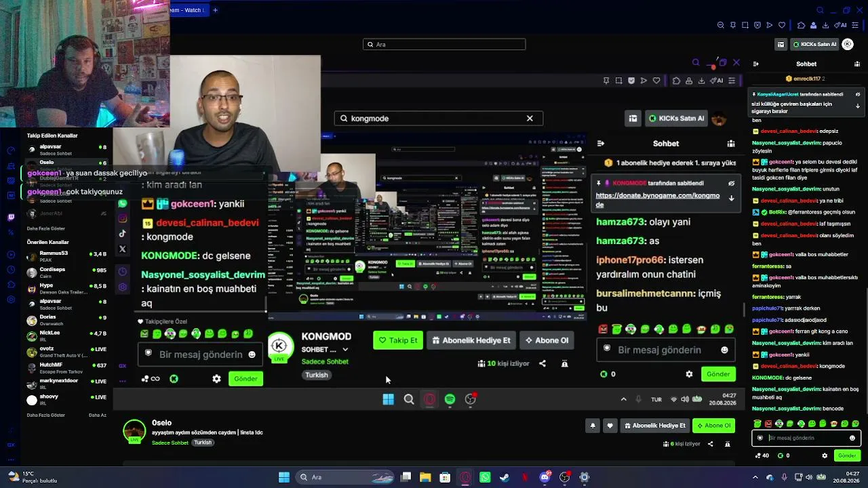
Task: Open the shield ad-blocker icon in Opera toolbar
Action: (x=757, y=25)
